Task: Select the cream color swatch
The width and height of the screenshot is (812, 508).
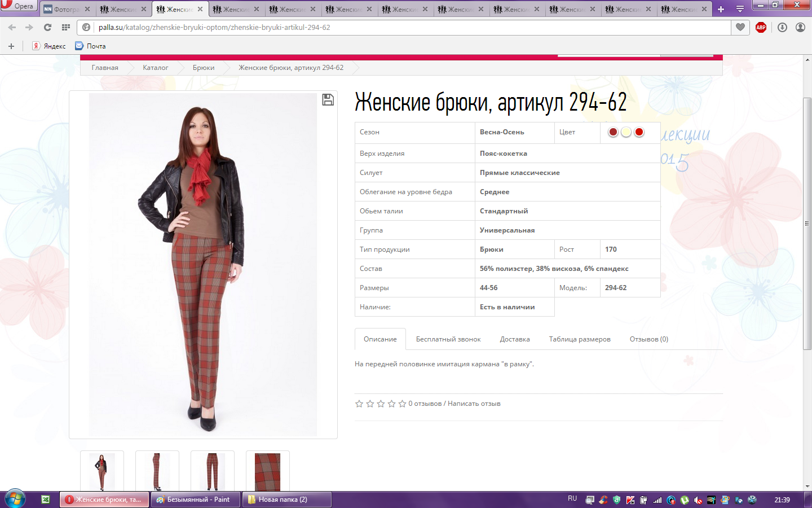Action: [x=626, y=132]
